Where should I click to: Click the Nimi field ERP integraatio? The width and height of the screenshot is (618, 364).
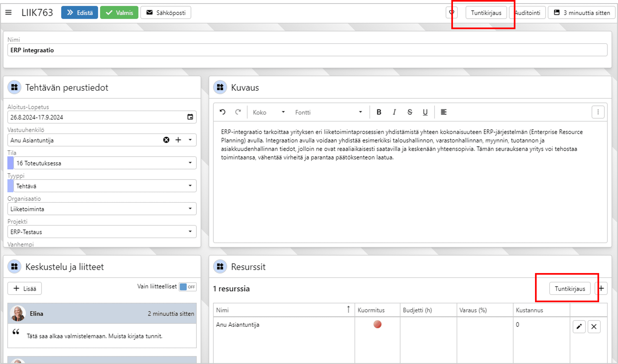tap(307, 50)
